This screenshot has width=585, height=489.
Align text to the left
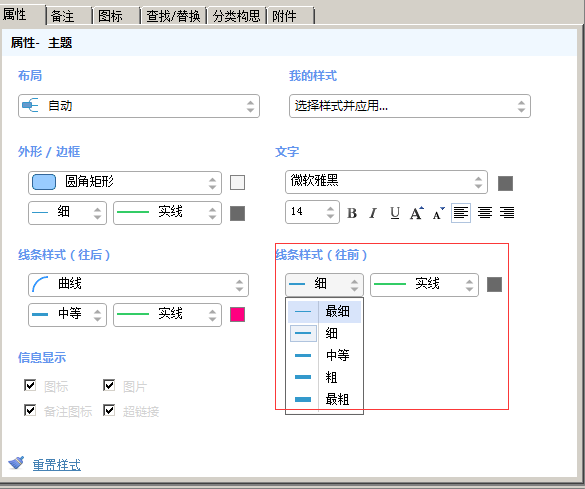pyautogui.click(x=461, y=213)
